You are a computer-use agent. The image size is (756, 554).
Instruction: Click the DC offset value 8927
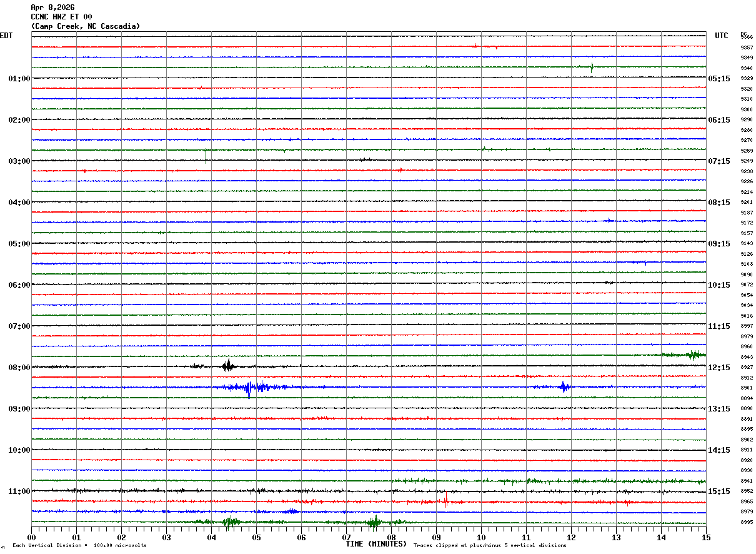[747, 368]
